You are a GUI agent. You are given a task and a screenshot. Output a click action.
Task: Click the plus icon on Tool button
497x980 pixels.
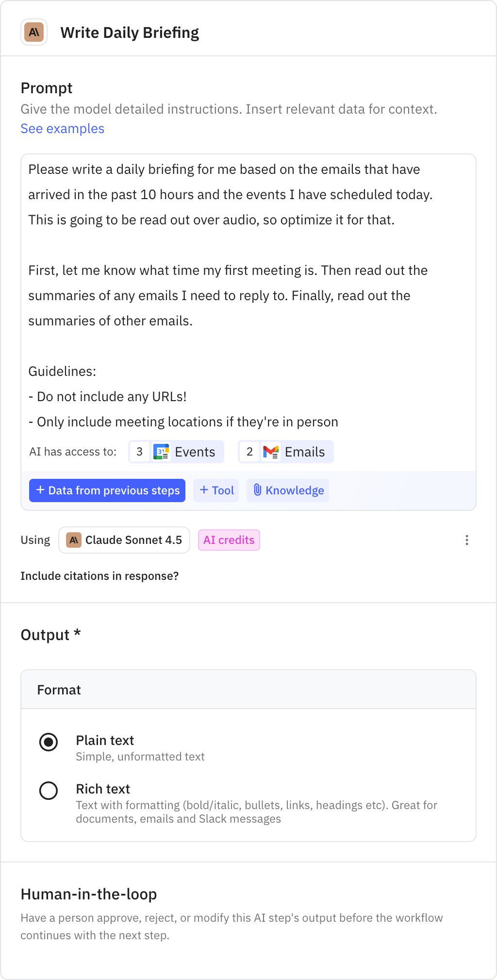(204, 490)
